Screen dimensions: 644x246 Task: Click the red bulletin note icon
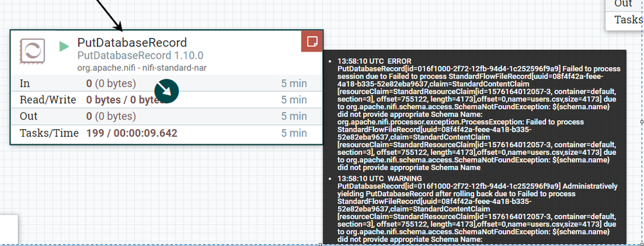[312, 41]
